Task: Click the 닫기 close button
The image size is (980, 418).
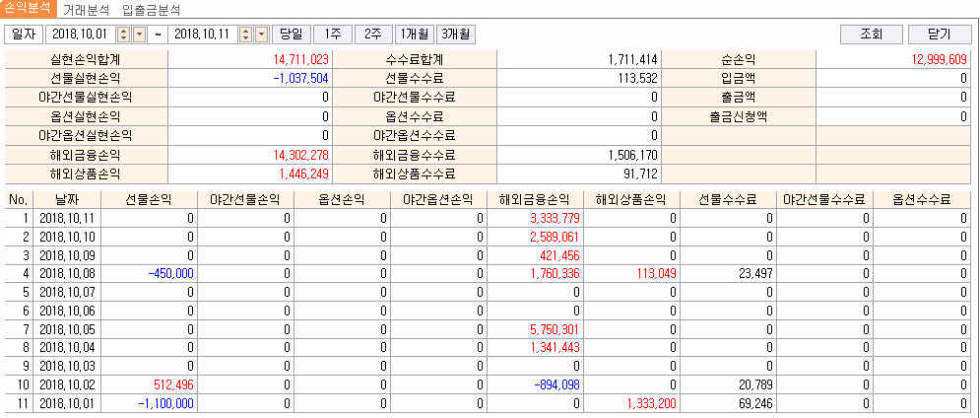Action: pyautogui.click(x=940, y=35)
